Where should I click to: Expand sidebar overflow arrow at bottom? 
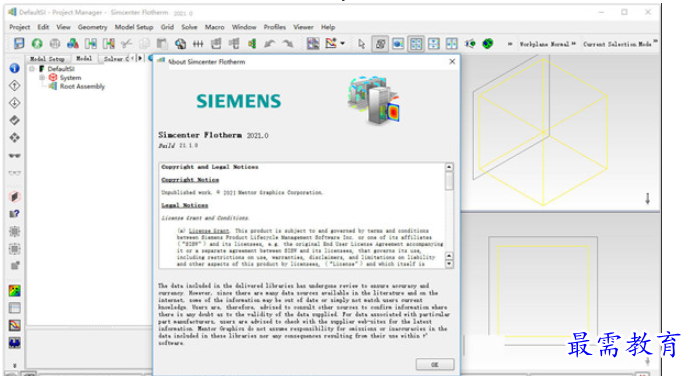click(x=15, y=365)
